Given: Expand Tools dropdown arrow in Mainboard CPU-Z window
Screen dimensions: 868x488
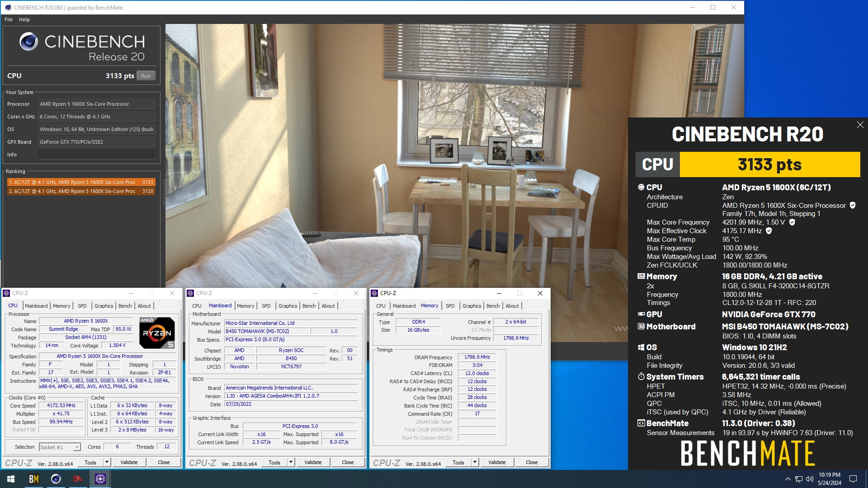Looking at the screenshot, I should (291, 462).
